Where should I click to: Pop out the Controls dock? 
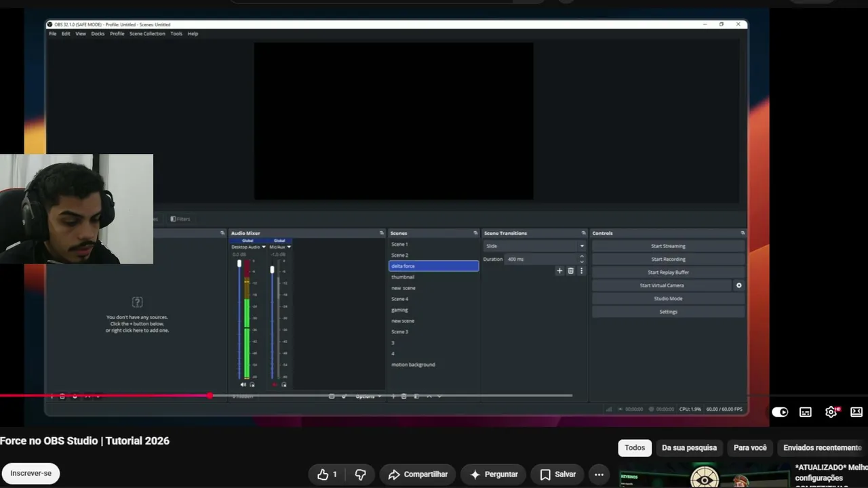(743, 233)
